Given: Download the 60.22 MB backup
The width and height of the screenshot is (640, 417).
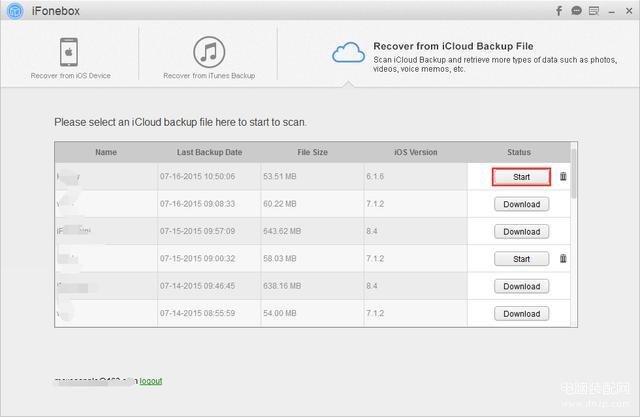Looking at the screenshot, I should (x=521, y=204).
